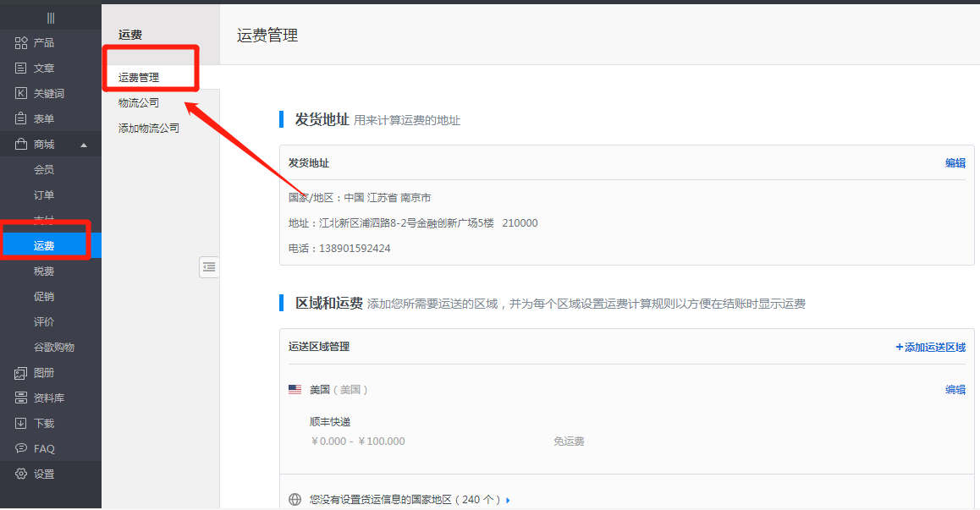
Task: Collapse the submenu panel toggle button
Action: 209,266
